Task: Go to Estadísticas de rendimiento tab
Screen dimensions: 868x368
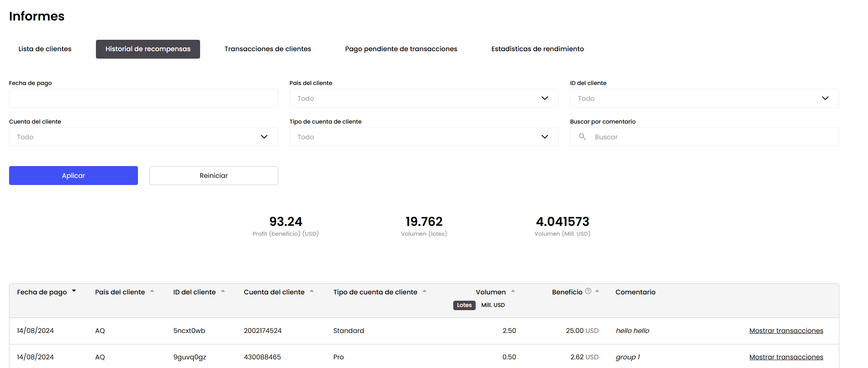Action: (537, 49)
